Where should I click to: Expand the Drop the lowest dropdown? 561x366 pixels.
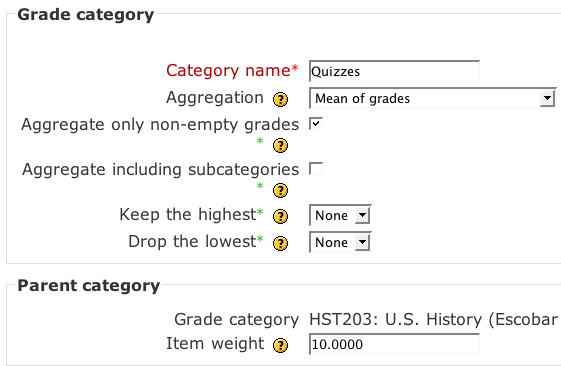340,242
